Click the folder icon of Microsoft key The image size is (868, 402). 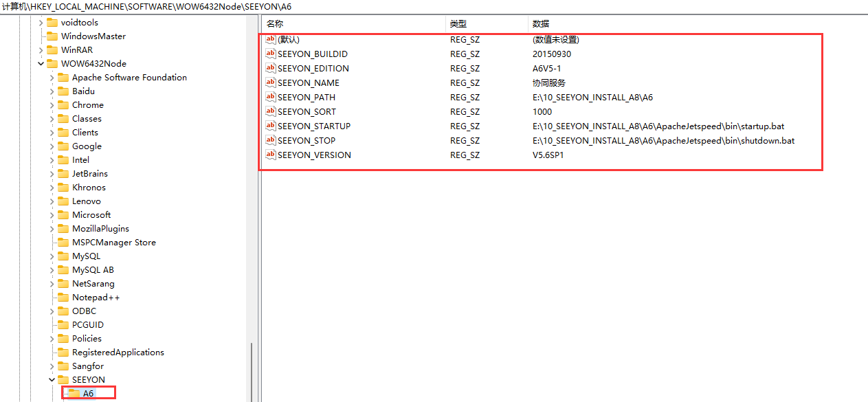click(63, 214)
